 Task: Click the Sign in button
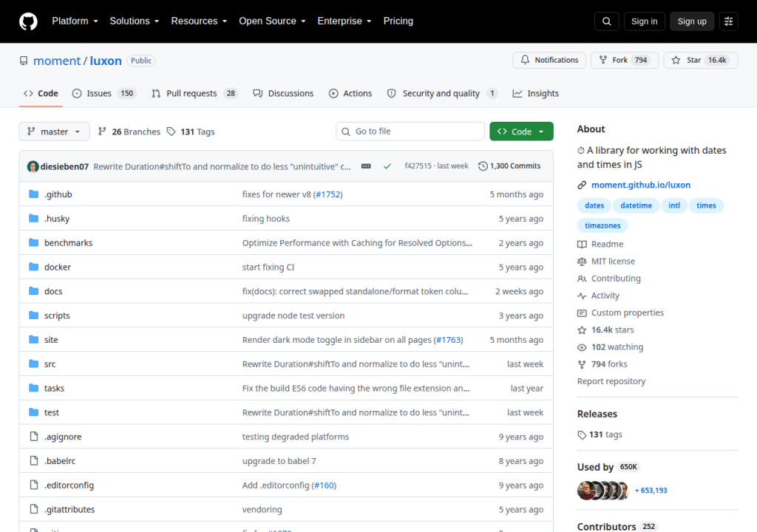644,21
